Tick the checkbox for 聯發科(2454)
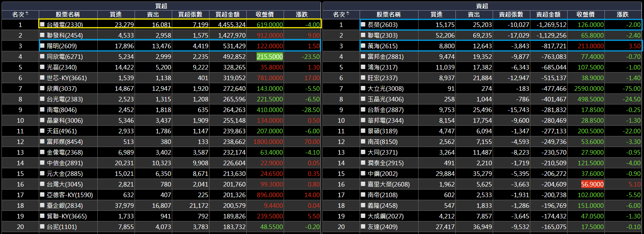 click(x=43, y=35)
